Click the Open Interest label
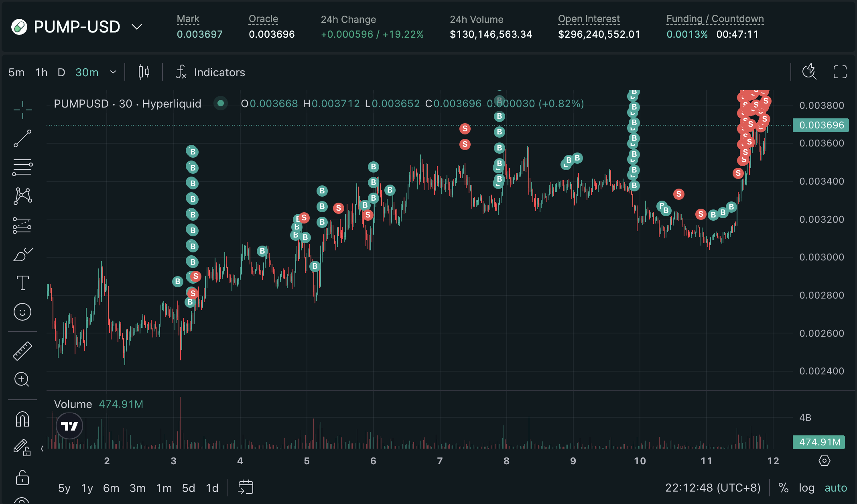Viewport: 857px width, 504px height. (589, 19)
